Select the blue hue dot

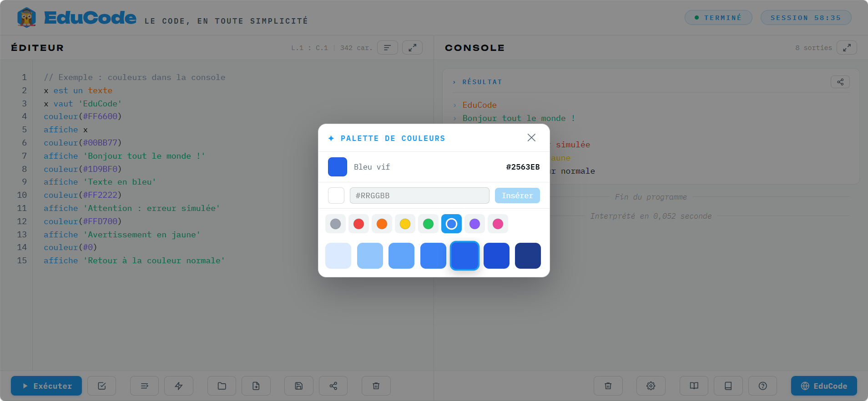tap(451, 224)
